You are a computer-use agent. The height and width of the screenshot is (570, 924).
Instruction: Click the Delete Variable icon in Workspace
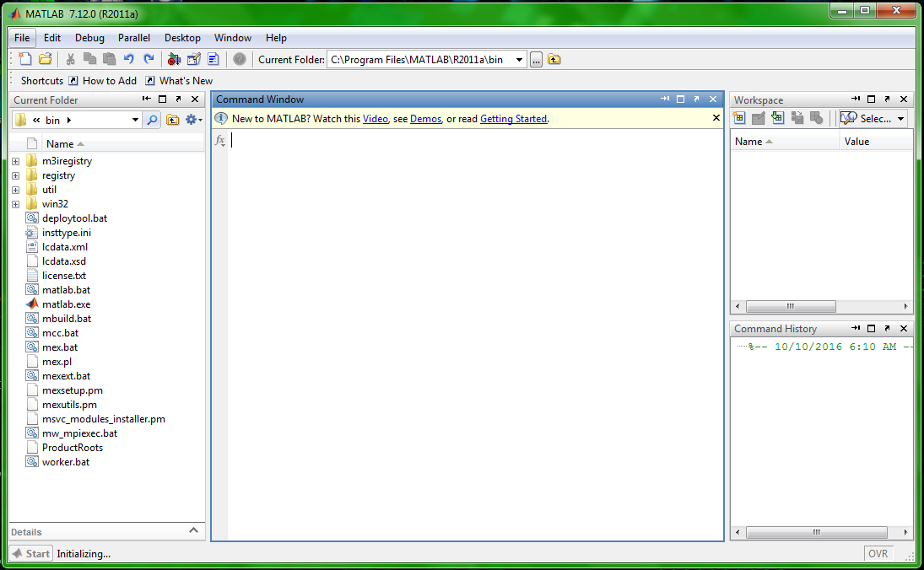click(x=816, y=118)
